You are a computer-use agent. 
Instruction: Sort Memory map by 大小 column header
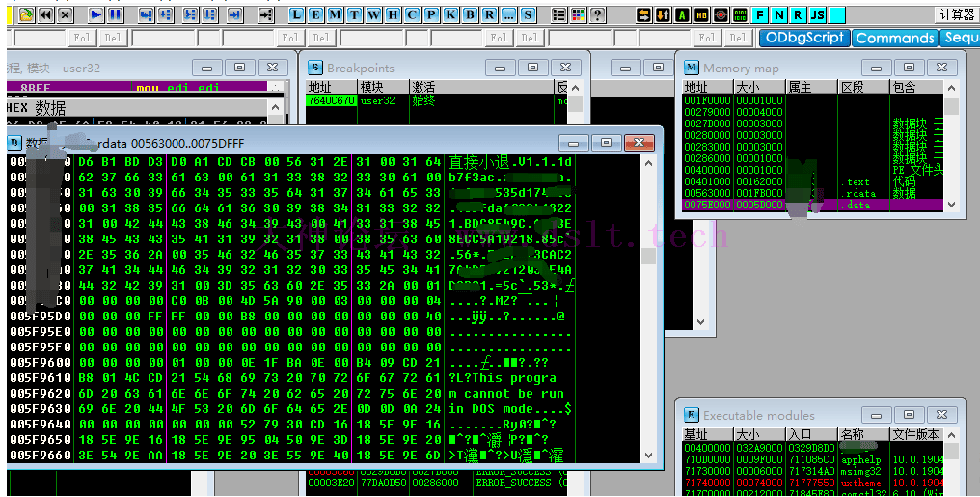(x=759, y=87)
